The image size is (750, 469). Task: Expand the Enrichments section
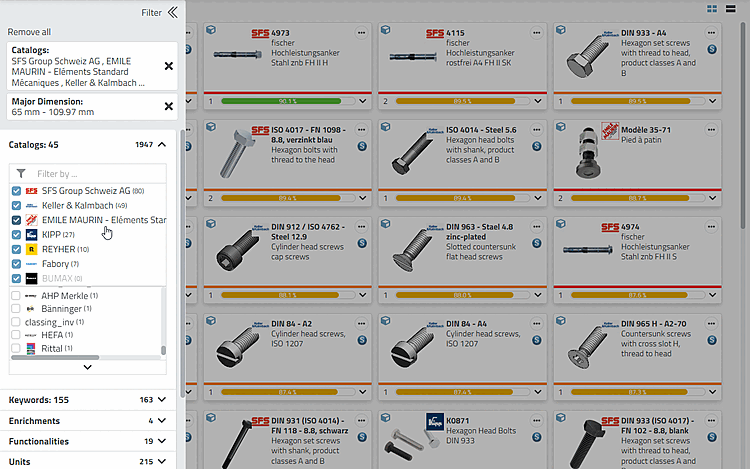pyautogui.click(x=162, y=421)
